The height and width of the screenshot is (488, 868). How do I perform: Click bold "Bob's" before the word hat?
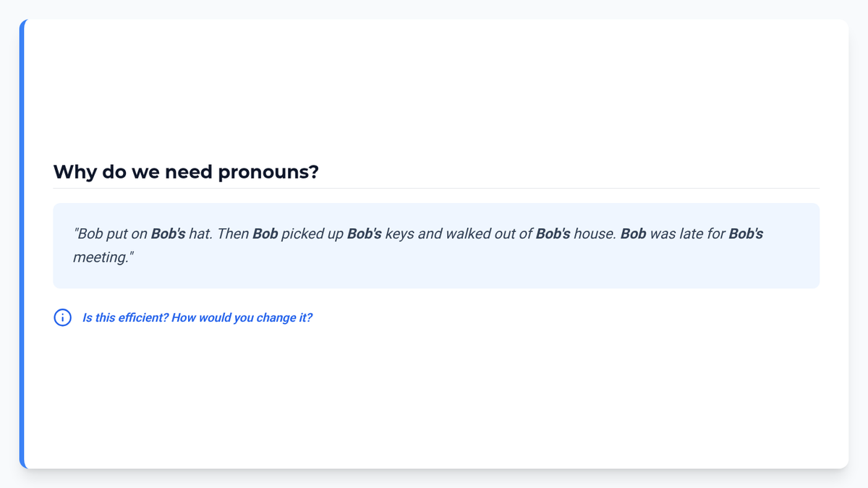coord(169,234)
